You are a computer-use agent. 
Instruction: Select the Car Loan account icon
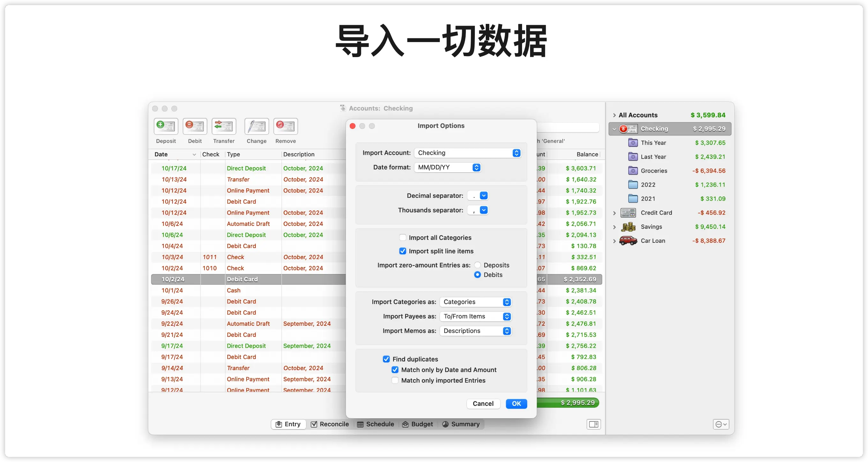628,241
